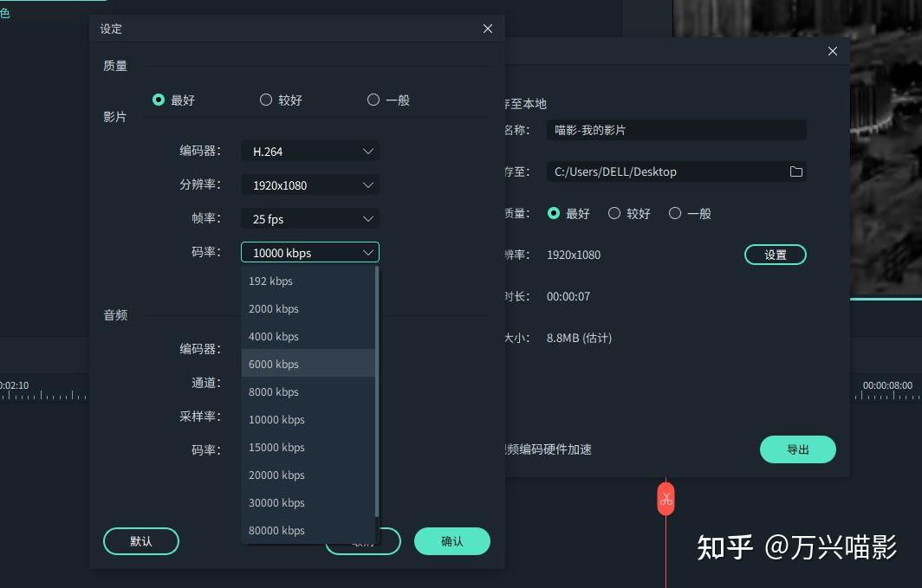Open the 帧率 25 fps dropdown
Screen dimensions: 922x588
[310, 218]
